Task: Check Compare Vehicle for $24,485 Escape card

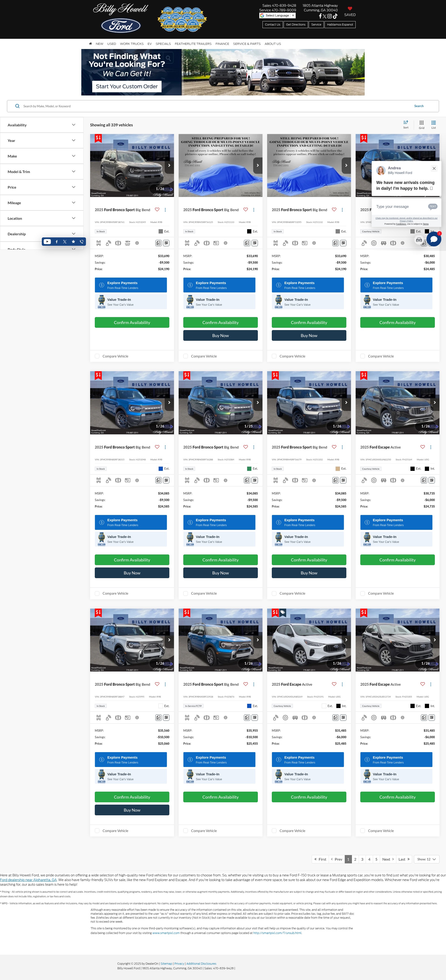Action: (x=363, y=356)
